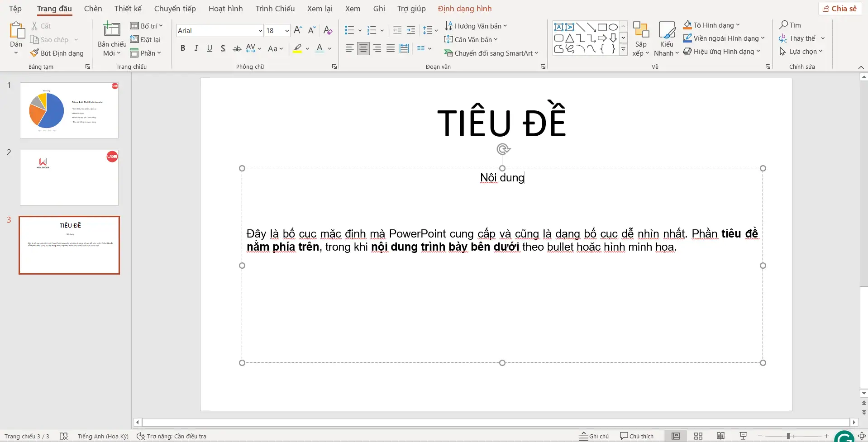The width and height of the screenshot is (868, 442).
Task: Insert a text box from the shapes gallery
Action: click(559, 27)
